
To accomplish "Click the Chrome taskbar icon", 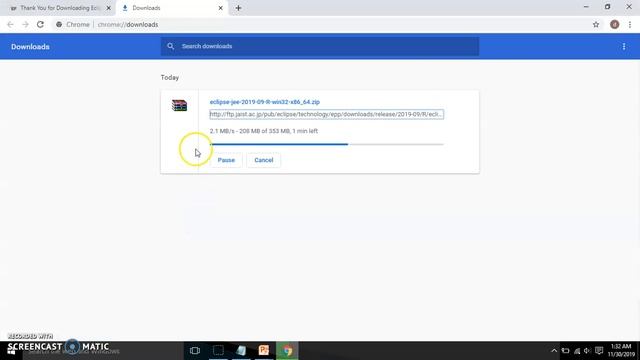I will tap(287, 351).
